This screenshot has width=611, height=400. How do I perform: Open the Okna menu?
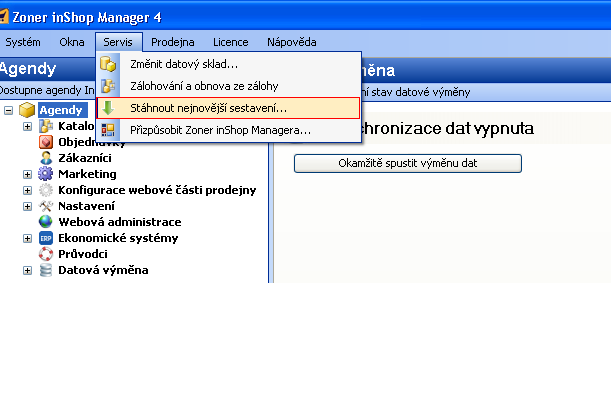(x=72, y=42)
